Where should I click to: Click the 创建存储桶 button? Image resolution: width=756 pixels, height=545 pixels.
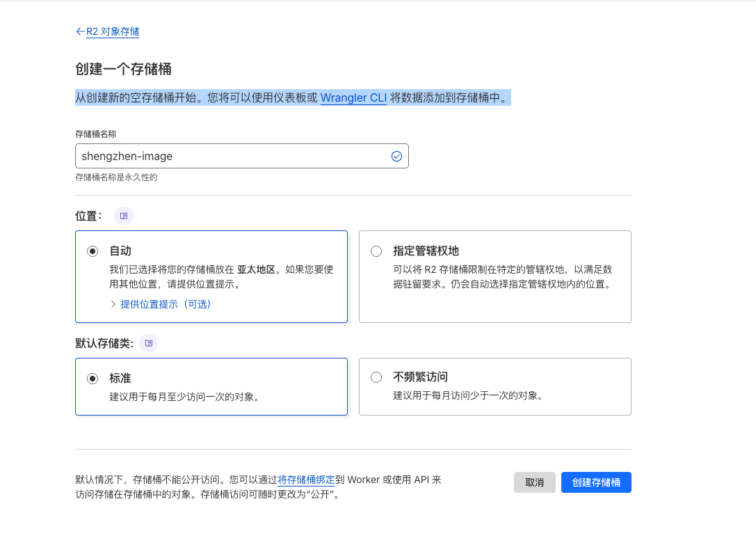(x=595, y=482)
